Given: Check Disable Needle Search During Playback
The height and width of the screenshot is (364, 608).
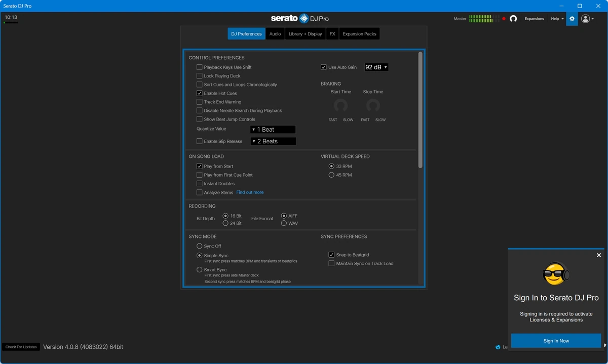Looking at the screenshot, I should [199, 110].
